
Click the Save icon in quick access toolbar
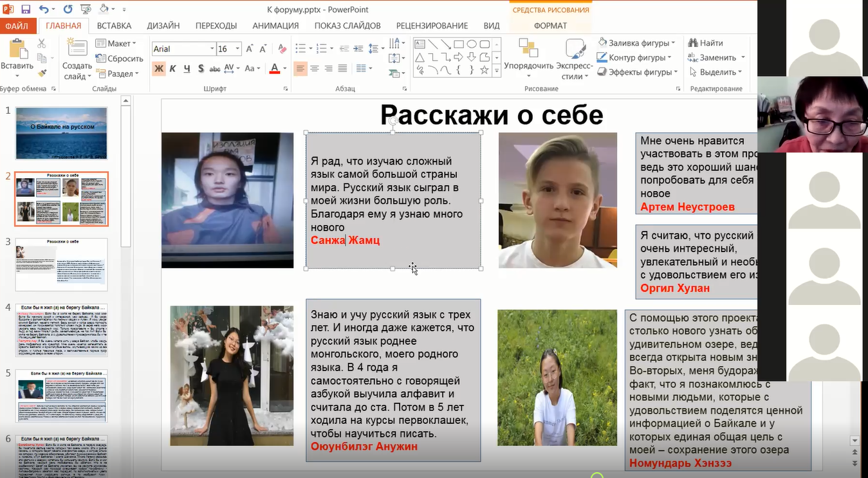(26, 10)
